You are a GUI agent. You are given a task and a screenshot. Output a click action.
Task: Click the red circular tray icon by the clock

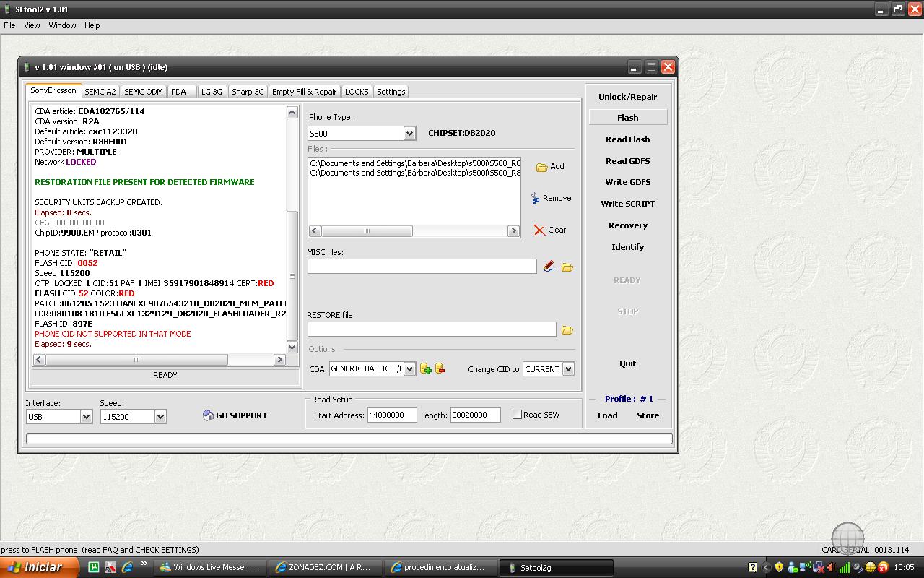(x=883, y=567)
